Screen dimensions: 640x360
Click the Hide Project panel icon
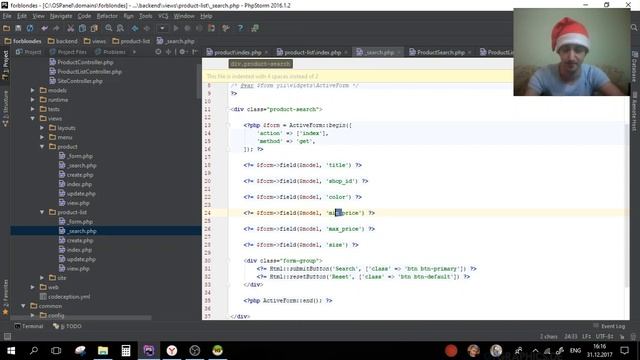click(195, 52)
